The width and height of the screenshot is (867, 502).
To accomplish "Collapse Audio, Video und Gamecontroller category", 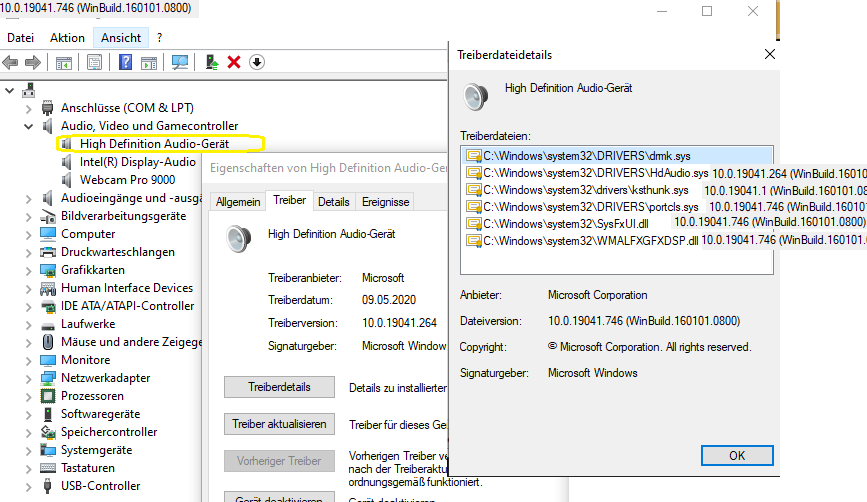I will pos(28,126).
